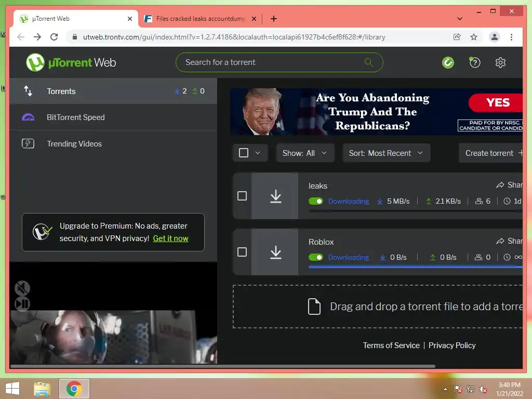Show hidden system tray icons
Image resolution: width=532 pixels, height=399 pixels.
pos(445,389)
